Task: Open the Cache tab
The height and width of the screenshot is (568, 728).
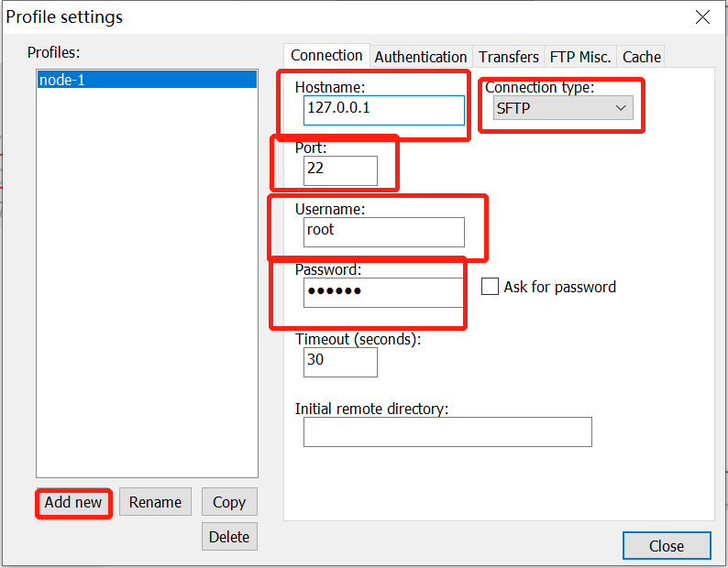Action: (x=641, y=57)
